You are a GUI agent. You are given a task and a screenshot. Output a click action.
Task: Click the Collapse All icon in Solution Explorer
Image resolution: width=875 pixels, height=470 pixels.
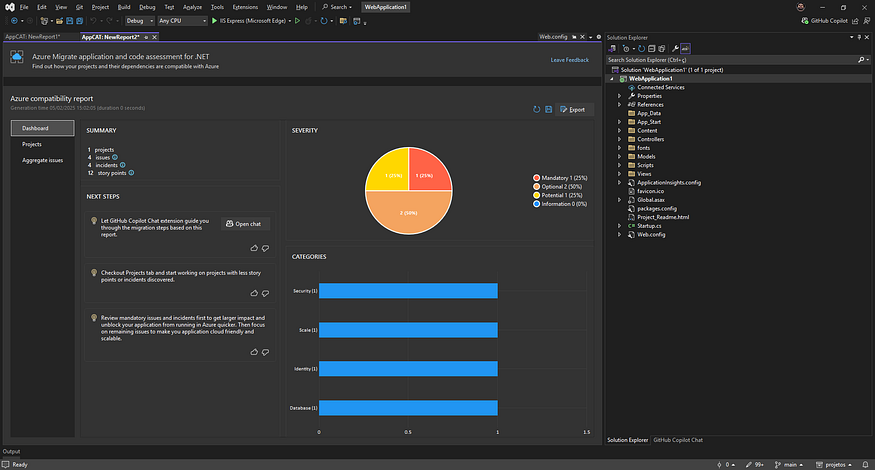[x=653, y=47]
